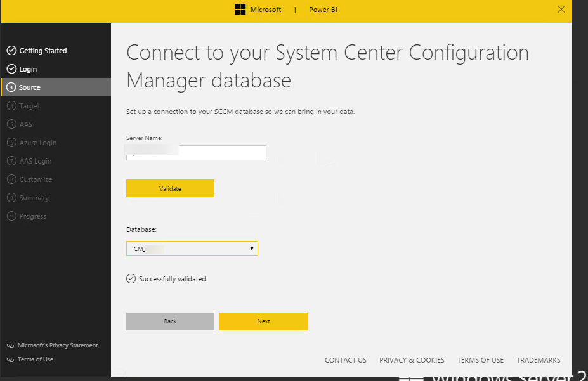
Task: Select the CM_ database combo box
Action: point(192,249)
